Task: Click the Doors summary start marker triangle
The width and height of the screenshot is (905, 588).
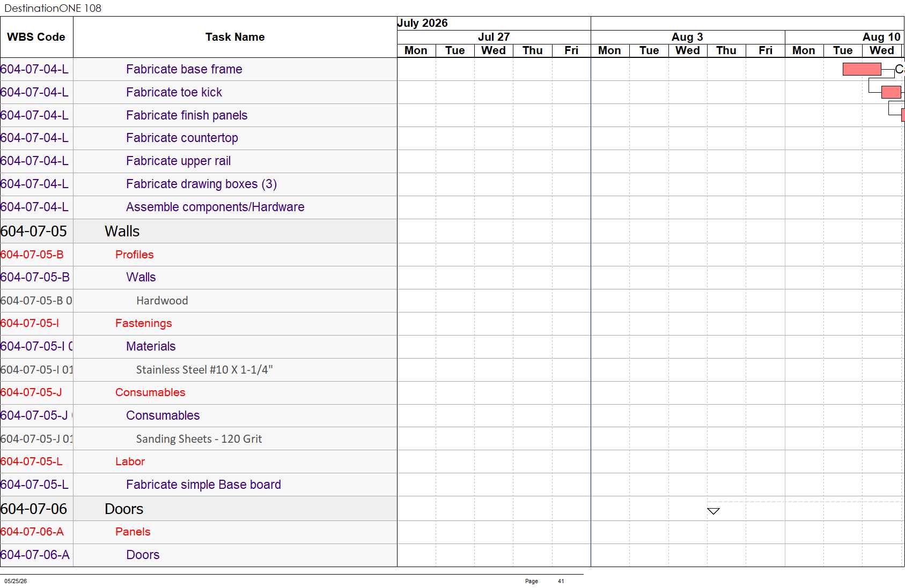Action: [x=713, y=511]
